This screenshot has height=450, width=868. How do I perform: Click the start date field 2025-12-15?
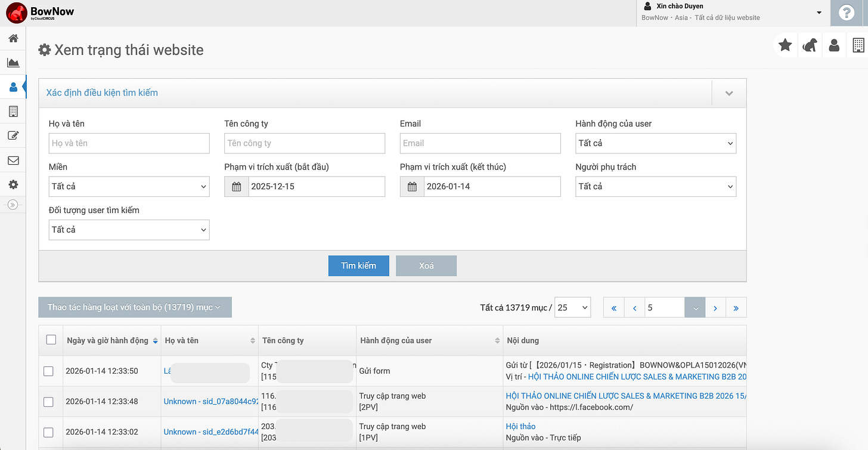(x=317, y=187)
